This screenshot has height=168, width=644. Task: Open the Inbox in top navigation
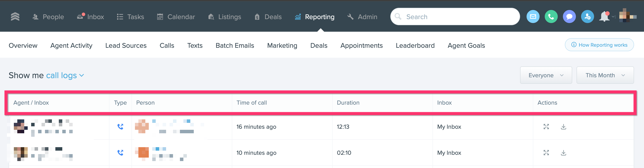(x=90, y=17)
